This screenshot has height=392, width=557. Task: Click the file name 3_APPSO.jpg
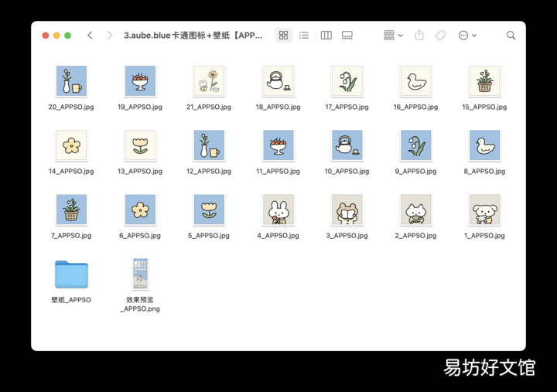pyautogui.click(x=347, y=235)
